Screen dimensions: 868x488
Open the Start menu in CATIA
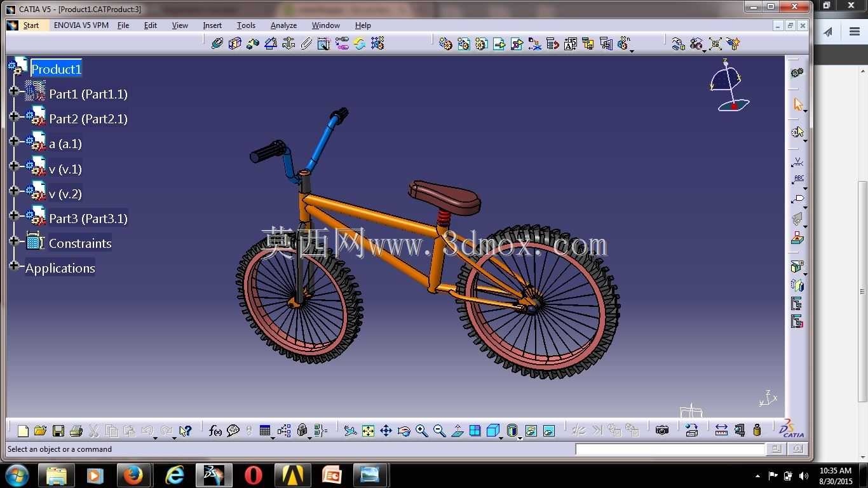[x=31, y=25]
